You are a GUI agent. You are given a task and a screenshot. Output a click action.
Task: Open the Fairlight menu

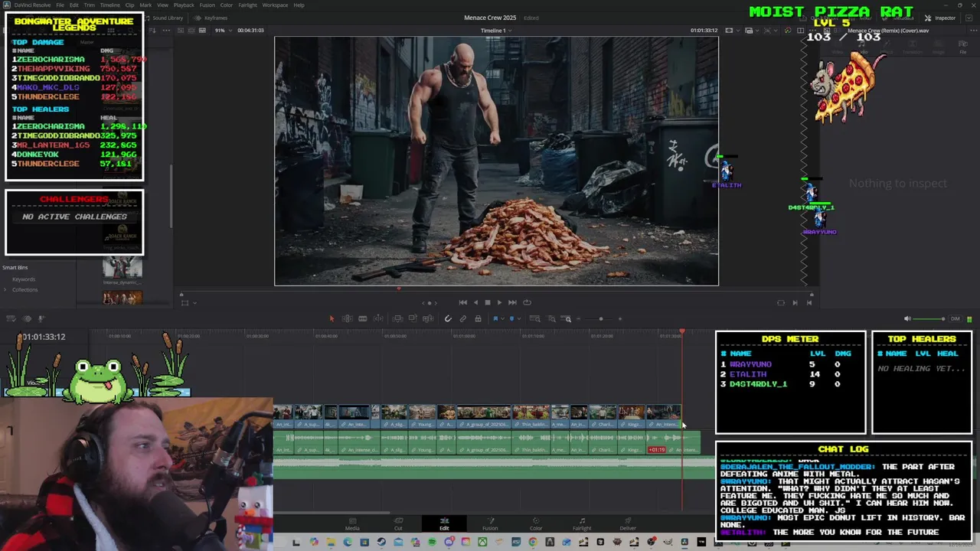(x=247, y=5)
